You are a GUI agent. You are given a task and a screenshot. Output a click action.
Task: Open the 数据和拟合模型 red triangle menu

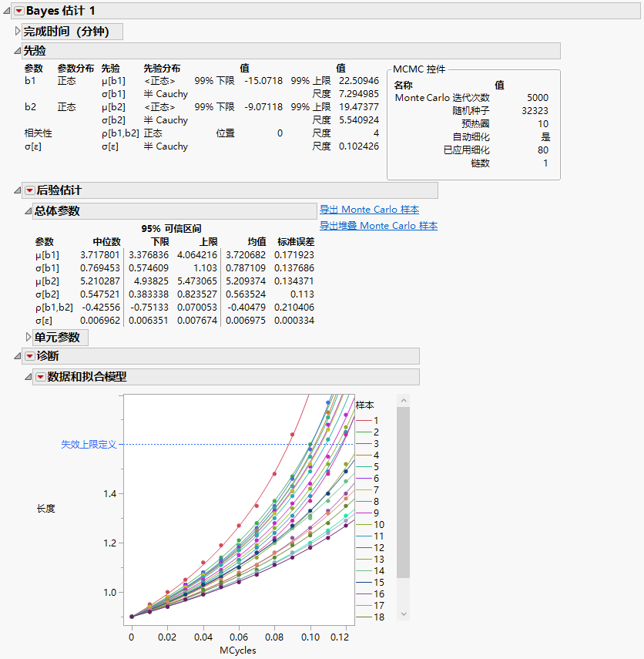41,377
